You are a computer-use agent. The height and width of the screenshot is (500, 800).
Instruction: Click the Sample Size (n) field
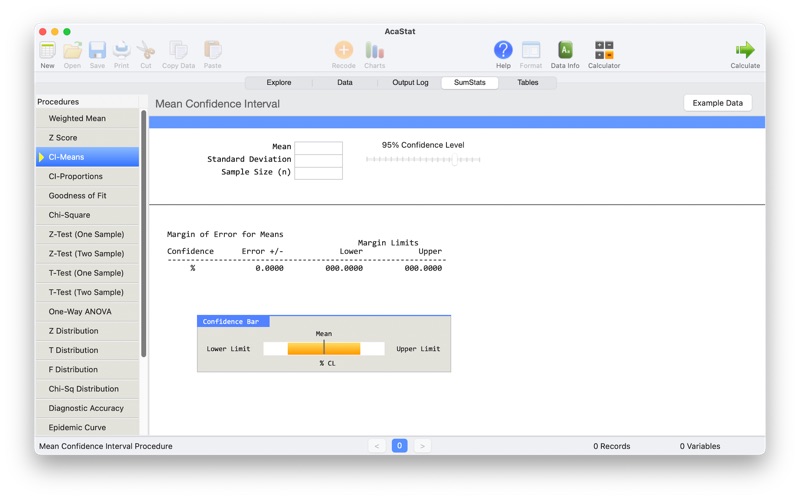pos(318,173)
